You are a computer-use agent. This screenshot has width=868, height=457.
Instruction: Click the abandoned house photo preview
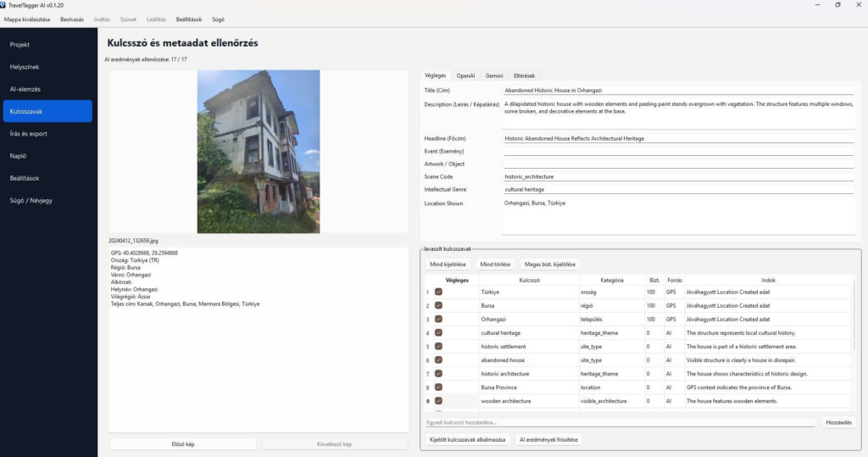click(x=259, y=151)
